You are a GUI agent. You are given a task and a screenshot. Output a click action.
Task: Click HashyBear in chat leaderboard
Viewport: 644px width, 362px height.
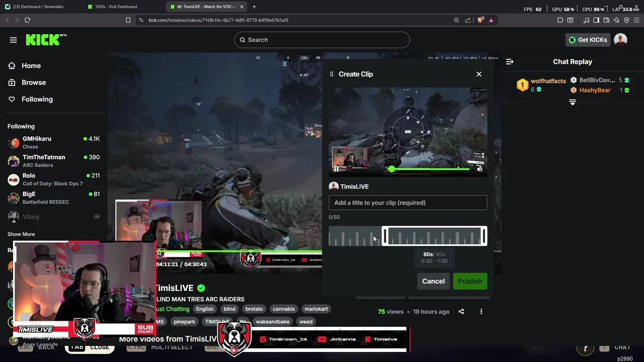tap(595, 90)
